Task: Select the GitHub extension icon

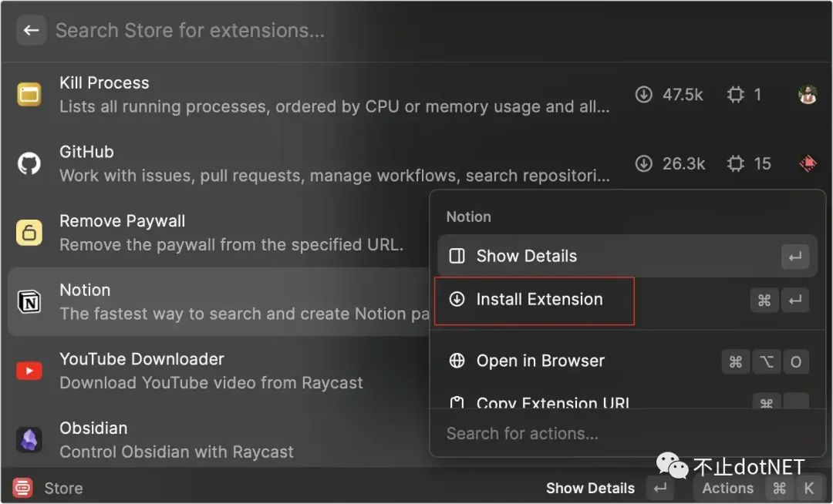Action: 29,163
